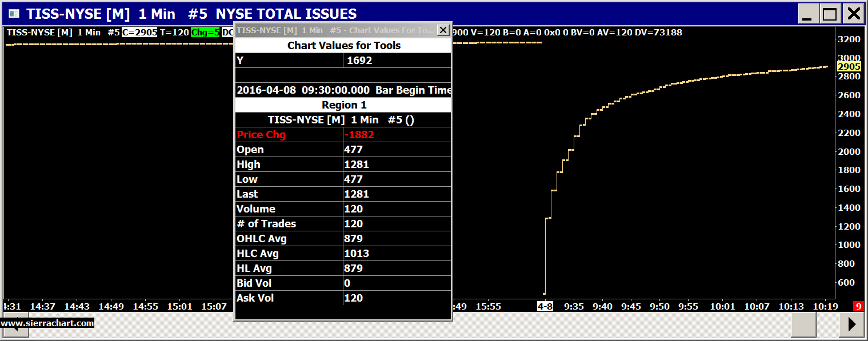Click the T=120 header value

[174, 33]
